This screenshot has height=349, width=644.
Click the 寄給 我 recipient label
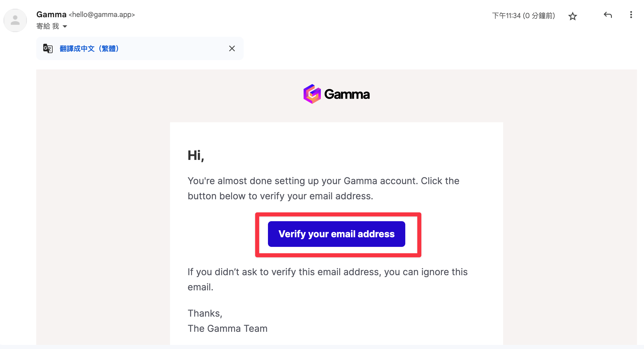click(48, 26)
